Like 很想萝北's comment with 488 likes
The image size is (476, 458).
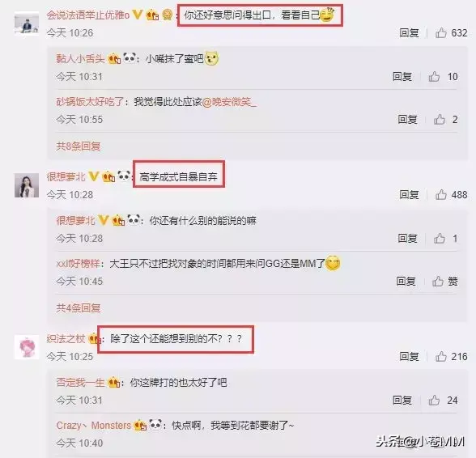pos(441,194)
